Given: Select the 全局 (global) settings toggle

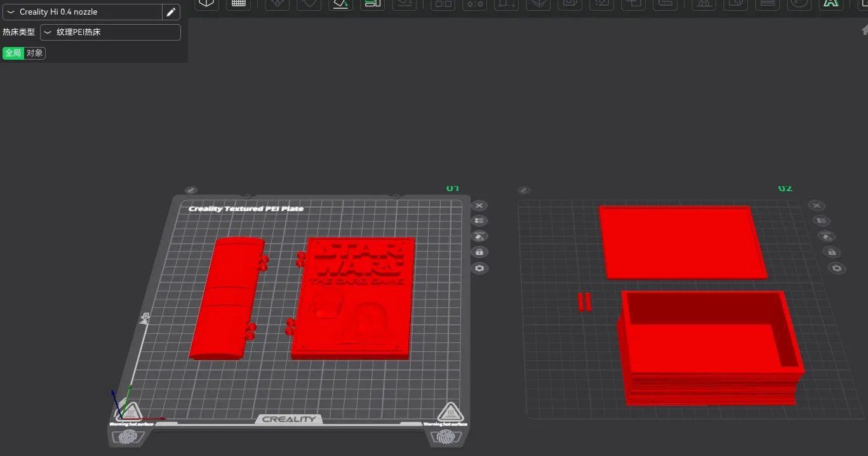Looking at the screenshot, I should 13,53.
